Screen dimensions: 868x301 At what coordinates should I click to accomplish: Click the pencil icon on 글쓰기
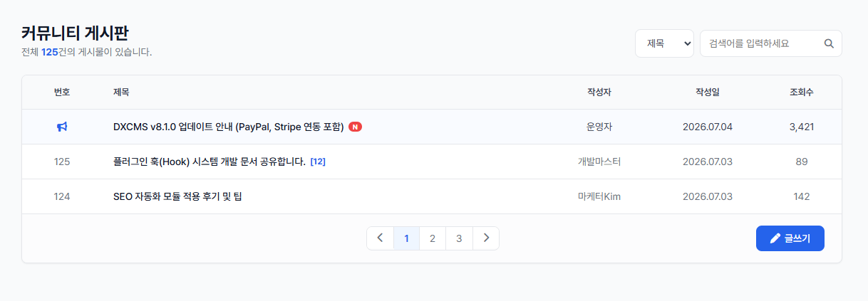coord(775,238)
